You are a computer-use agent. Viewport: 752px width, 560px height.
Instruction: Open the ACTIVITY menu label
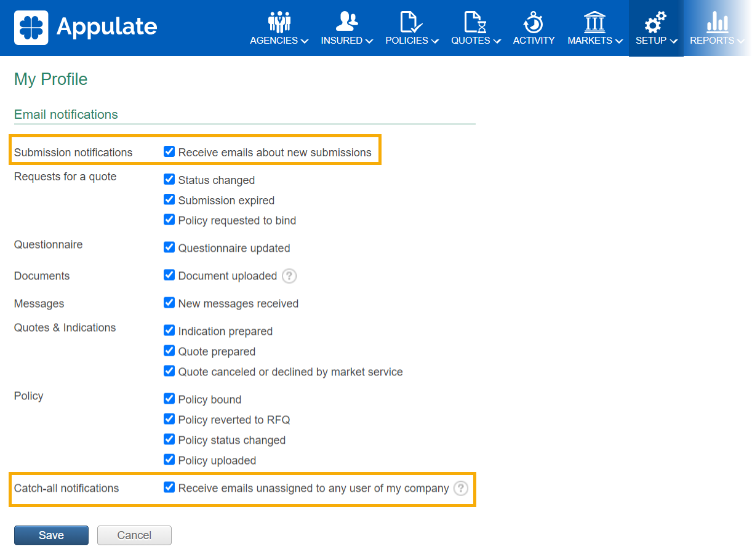(x=534, y=41)
